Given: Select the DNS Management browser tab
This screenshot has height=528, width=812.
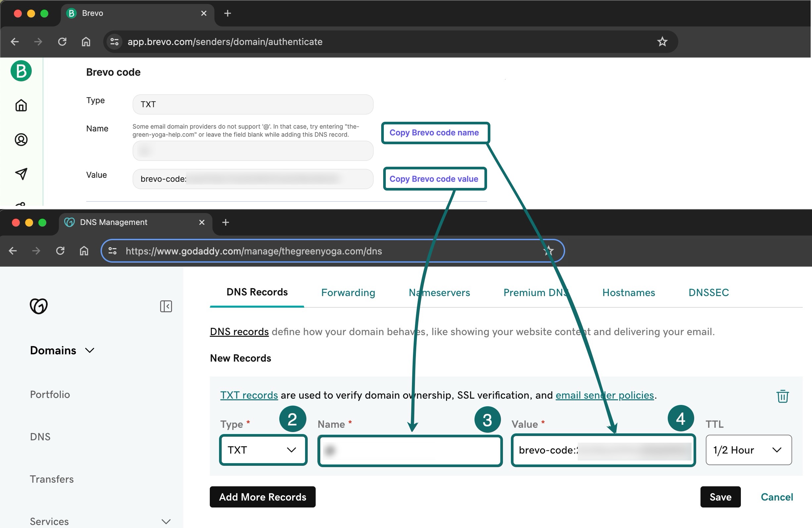Looking at the screenshot, I should coord(135,222).
